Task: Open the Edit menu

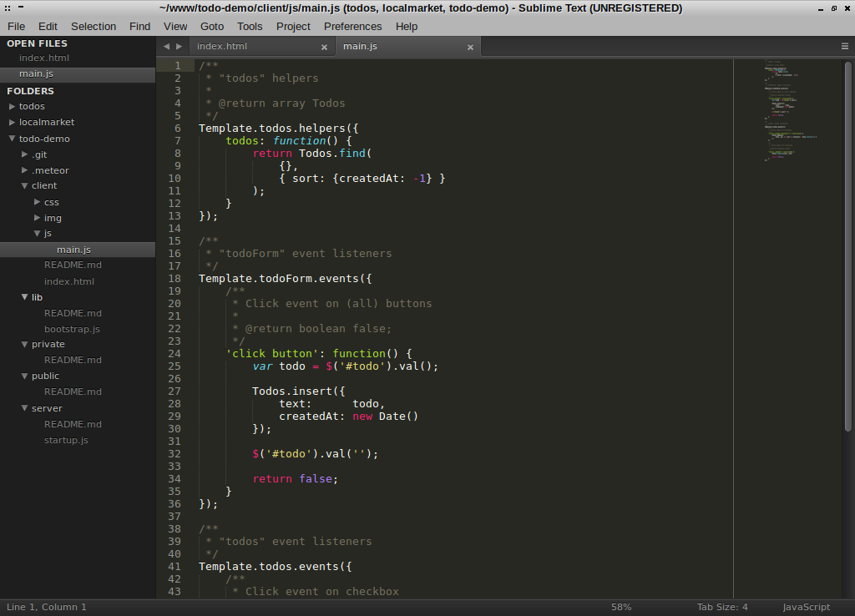Action: pos(48,26)
